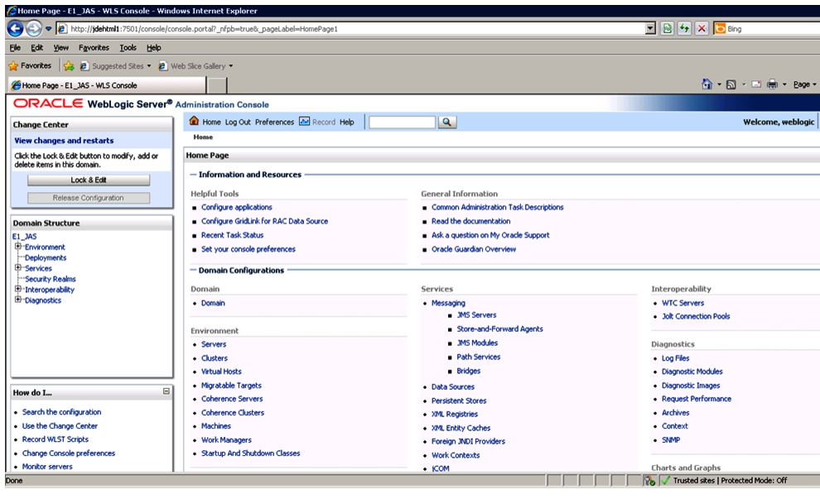Select Deployments in Domain Structure tree
The width and height of the screenshot is (820, 504).
(x=46, y=258)
